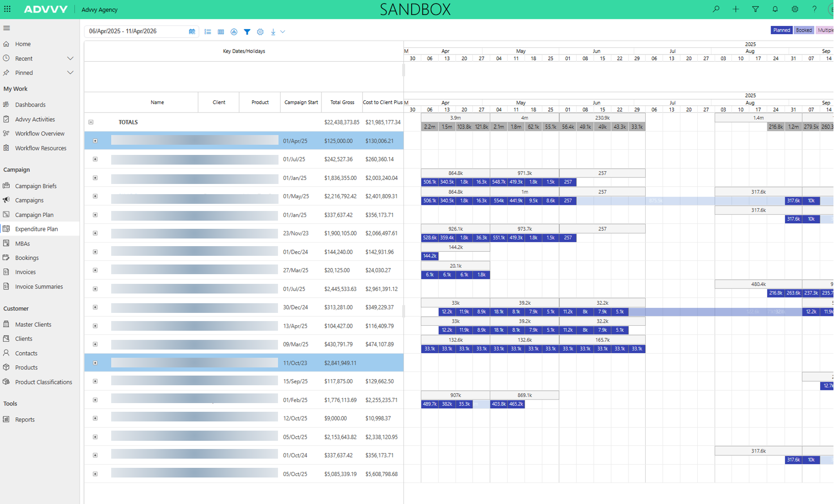The height and width of the screenshot is (504, 835).
Task: Click the Reports sidebar icon
Action: pyautogui.click(x=7, y=419)
